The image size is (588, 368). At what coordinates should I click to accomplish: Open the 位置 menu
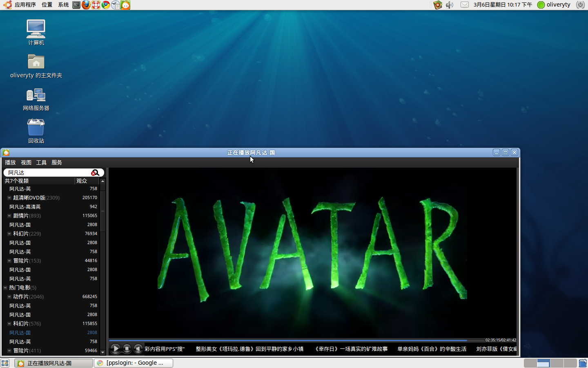coord(47,5)
